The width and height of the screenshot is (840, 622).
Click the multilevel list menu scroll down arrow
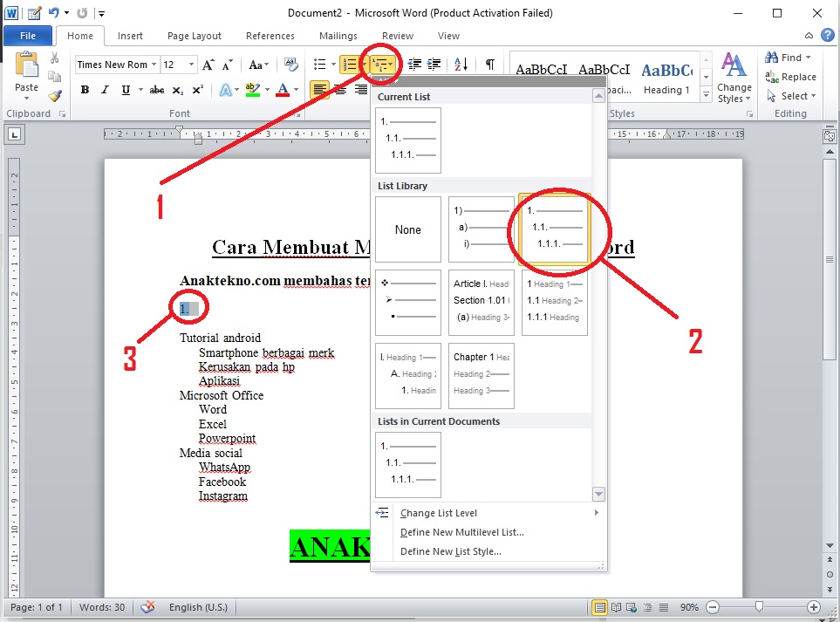(599, 494)
